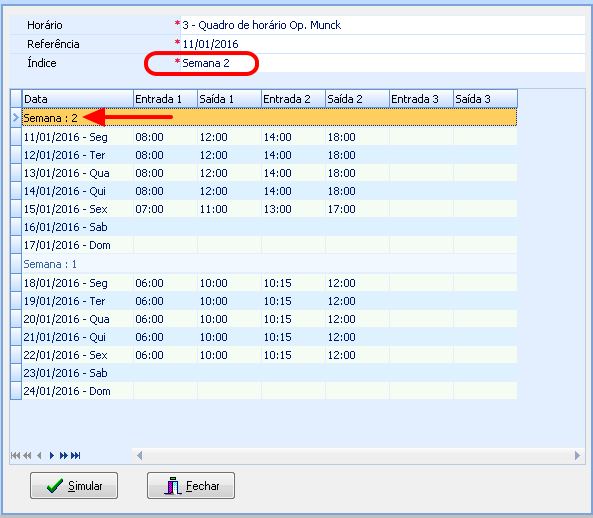Jump back a page of records

27,455
